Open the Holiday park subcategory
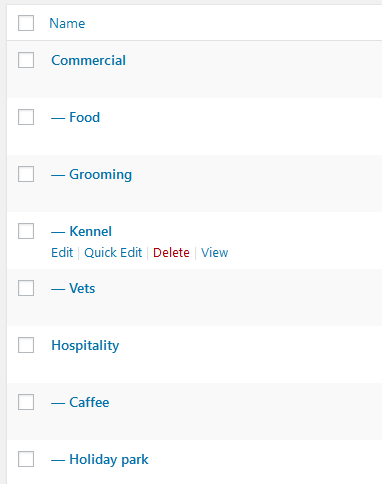This screenshot has width=382, height=484. click(109, 460)
